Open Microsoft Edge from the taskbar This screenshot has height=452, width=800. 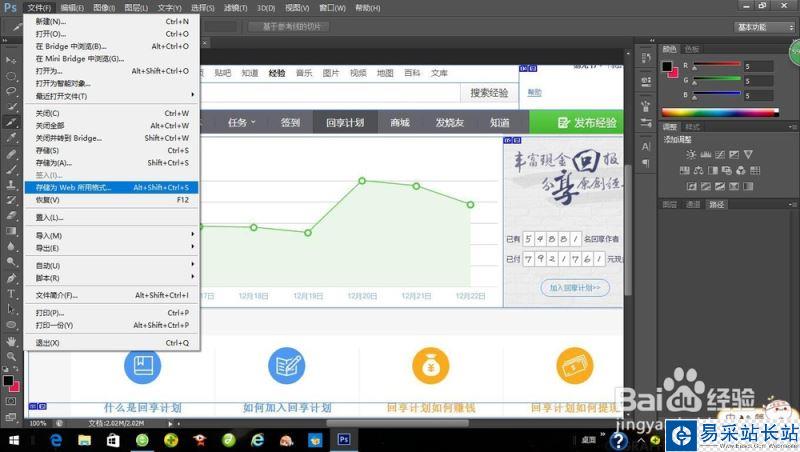click(55, 440)
